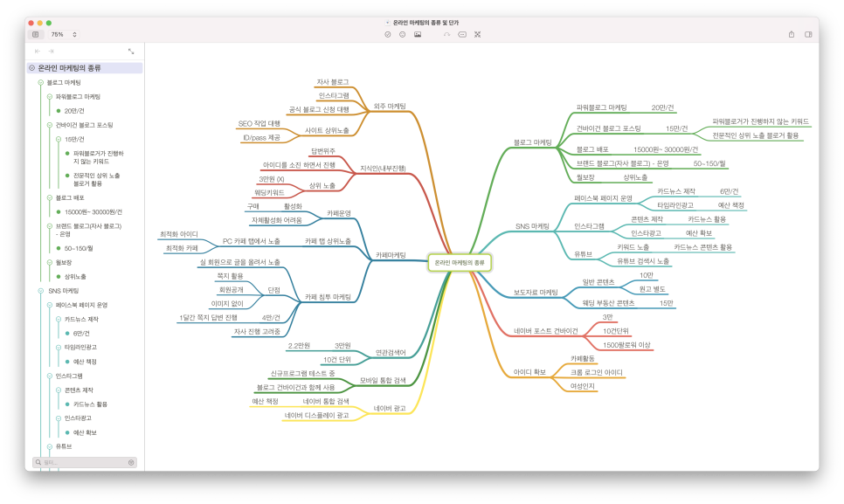The height and width of the screenshot is (504, 844).
Task: Collapse the 블로그 마케팅 outline node
Action: pyautogui.click(x=40, y=83)
